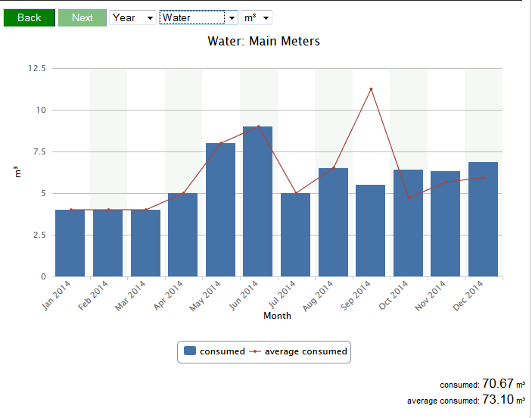Screen dimensions: 532x418
Task: Click the Jul 2014 bar
Action: [295, 235]
